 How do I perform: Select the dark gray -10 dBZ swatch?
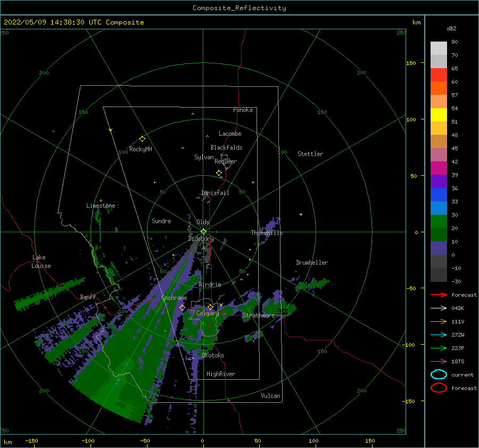pos(439,275)
